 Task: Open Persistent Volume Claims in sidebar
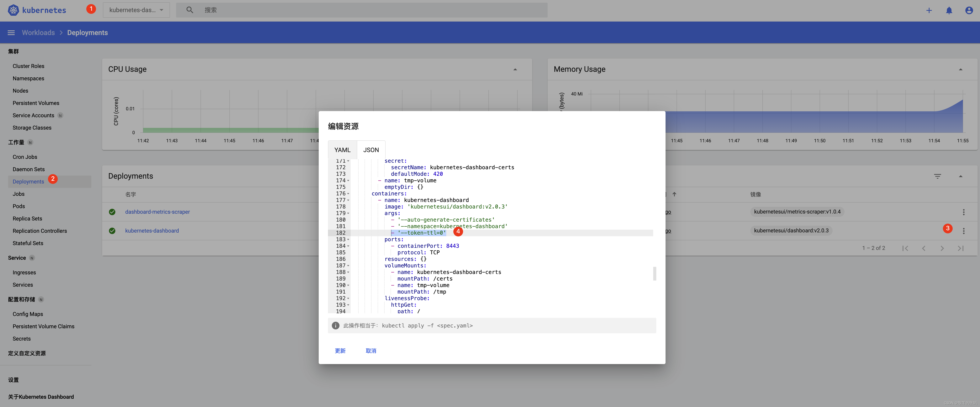[x=43, y=327]
